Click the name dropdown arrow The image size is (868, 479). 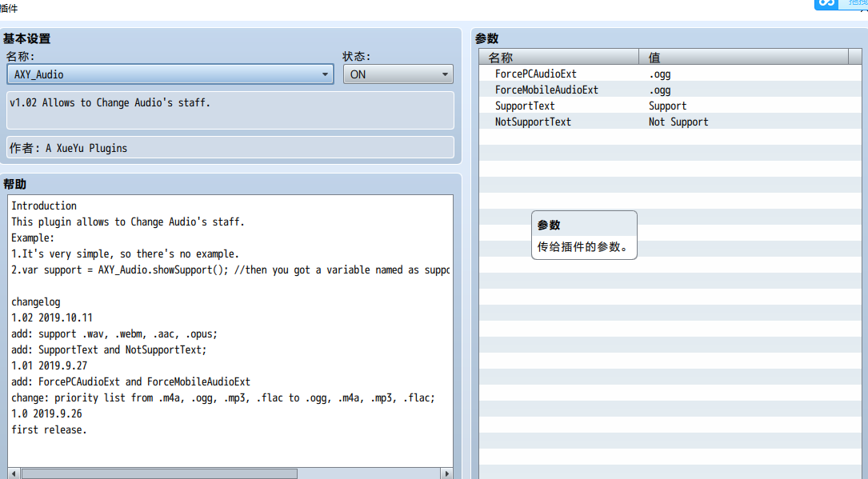click(x=325, y=74)
